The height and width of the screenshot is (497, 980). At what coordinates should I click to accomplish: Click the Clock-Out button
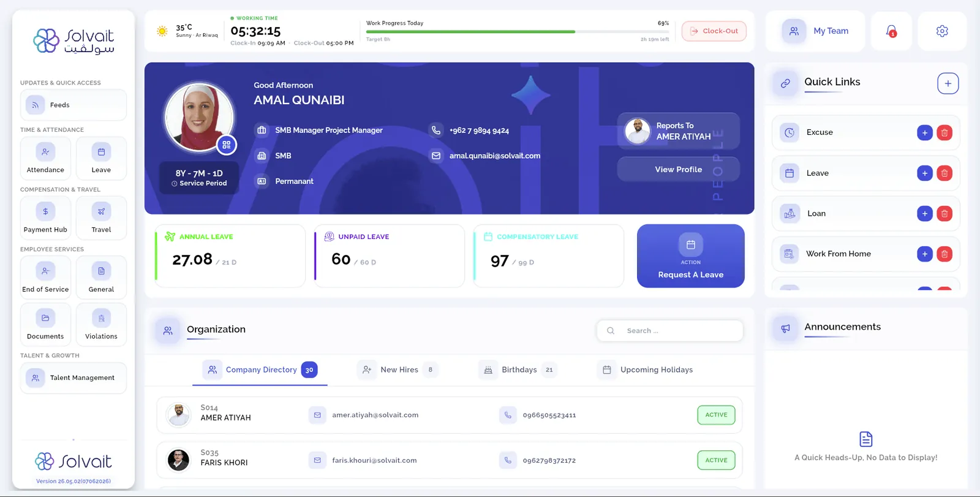(714, 31)
